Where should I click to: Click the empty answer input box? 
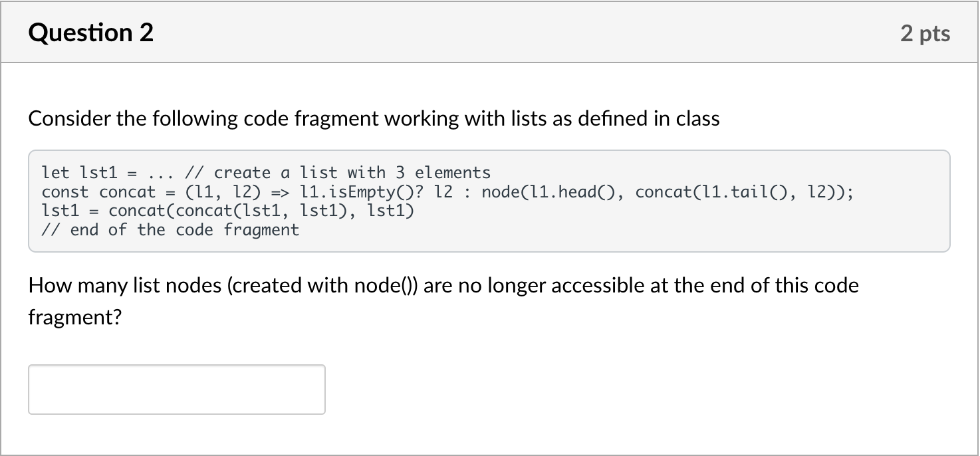177,390
